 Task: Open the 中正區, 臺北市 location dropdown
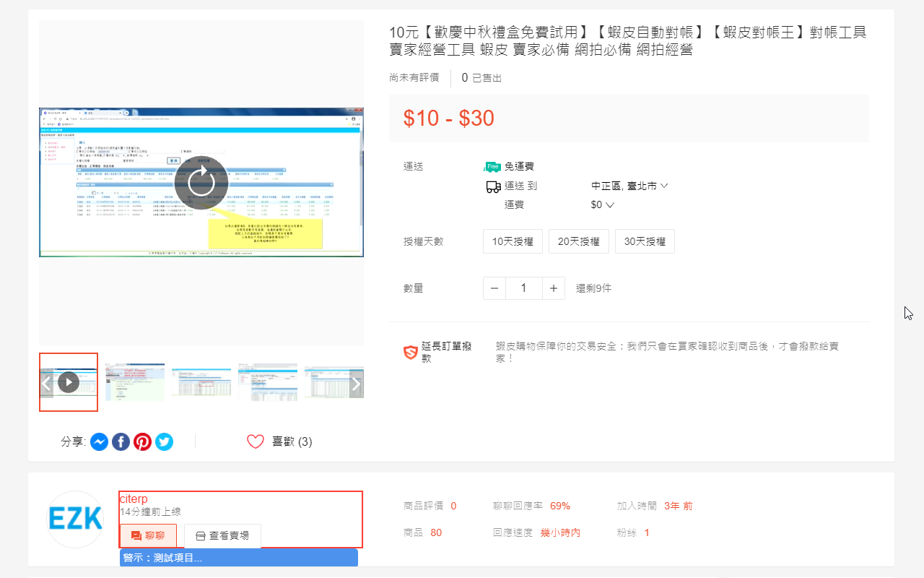pyautogui.click(x=629, y=186)
